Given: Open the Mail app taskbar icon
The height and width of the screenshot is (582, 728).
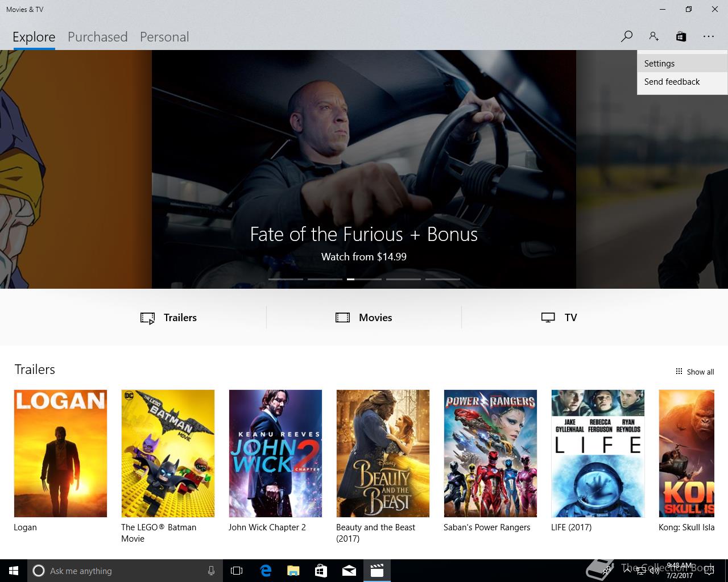Looking at the screenshot, I should (349, 571).
